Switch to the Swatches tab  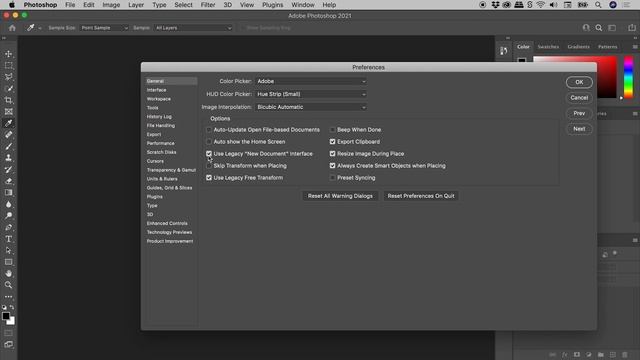(x=548, y=47)
